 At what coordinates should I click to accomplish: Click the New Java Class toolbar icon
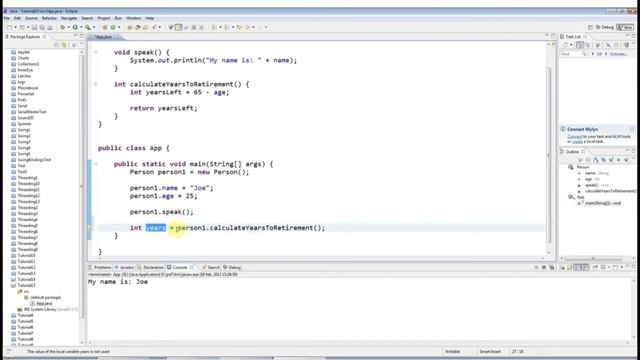click(113, 27)
